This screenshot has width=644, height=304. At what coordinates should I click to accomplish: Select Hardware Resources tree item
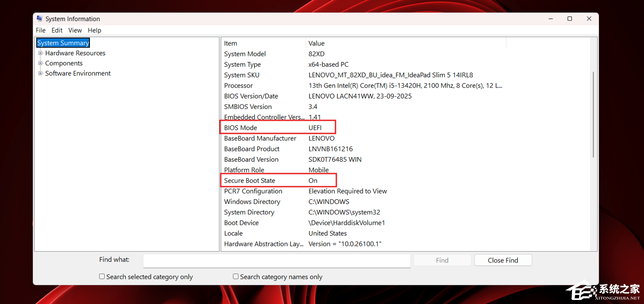[75, 53]
